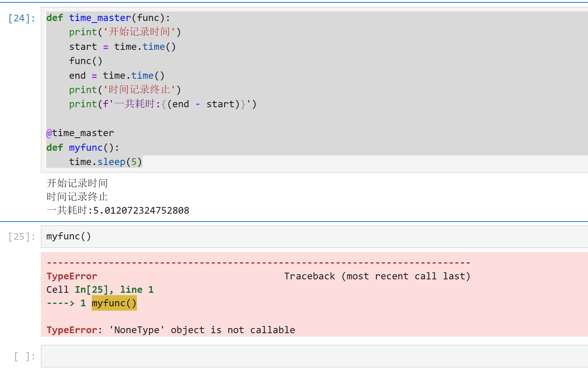Viewport: 588px width, 368px height.
Task: Click the highlighted 'myfunc()' in traceback
Action: tap(114, 303)
